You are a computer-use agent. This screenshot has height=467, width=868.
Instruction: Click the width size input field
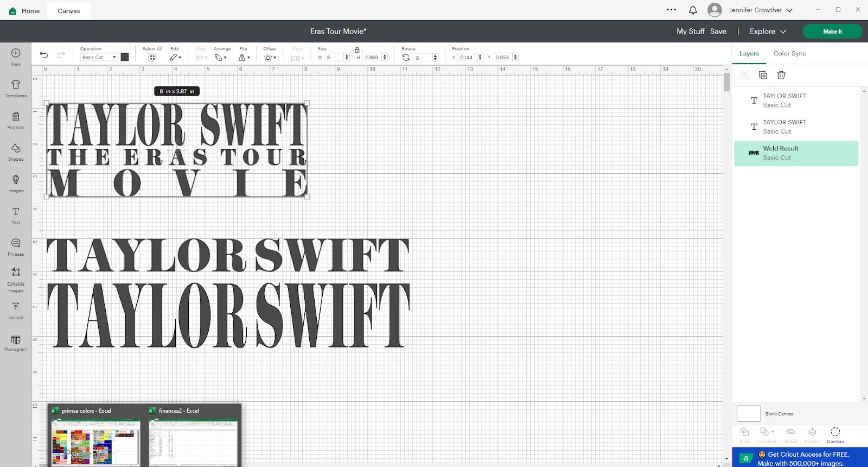(x=334, y=57)
